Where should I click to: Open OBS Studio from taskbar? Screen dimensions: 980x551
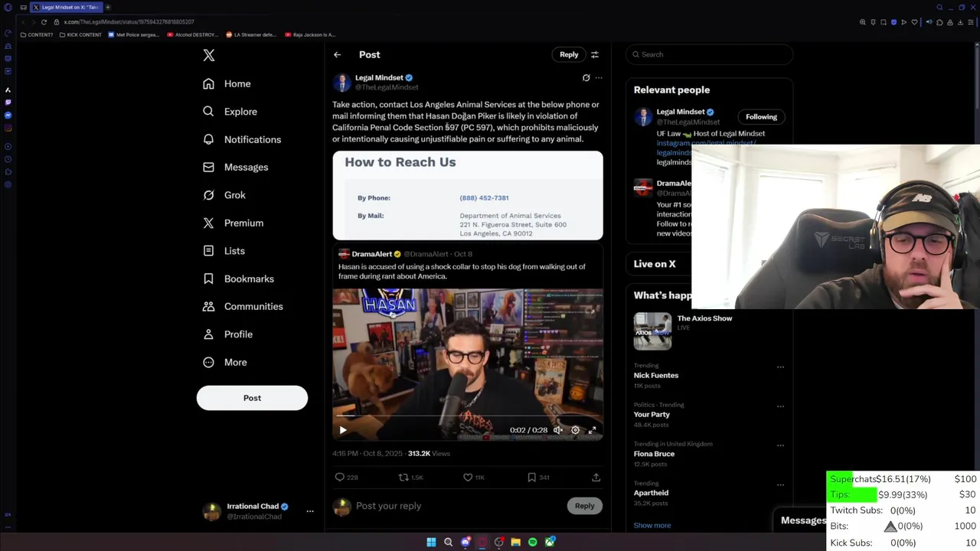[x=499, y=542]
